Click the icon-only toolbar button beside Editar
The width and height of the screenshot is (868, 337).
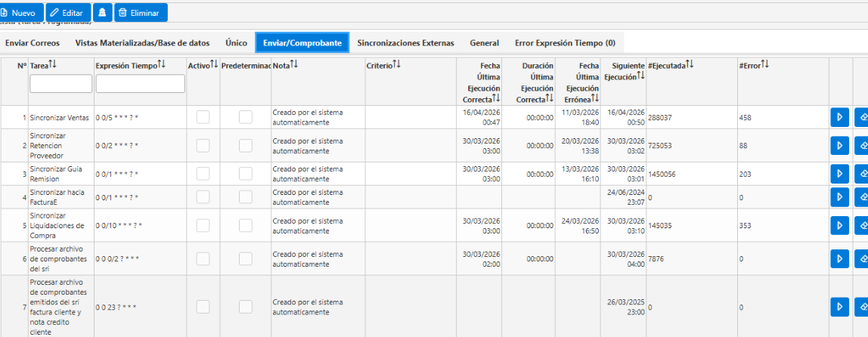[x=102, y=12]
